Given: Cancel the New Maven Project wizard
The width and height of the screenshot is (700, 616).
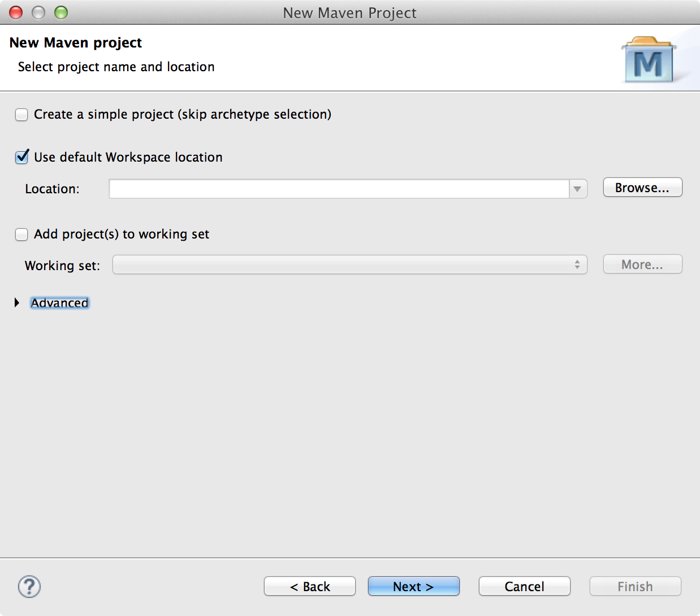Looking at the screenshot, I should (x=524, y=587).
